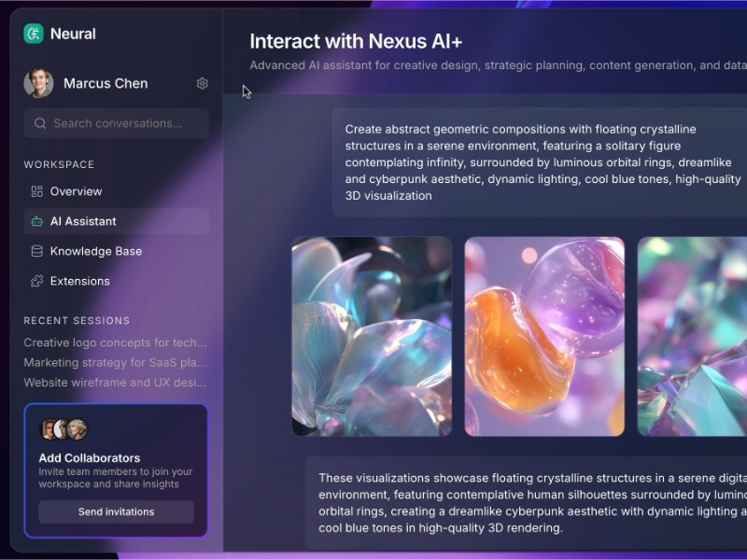Open the Marketing strategy for SaaS session

(x=115, y=363)
